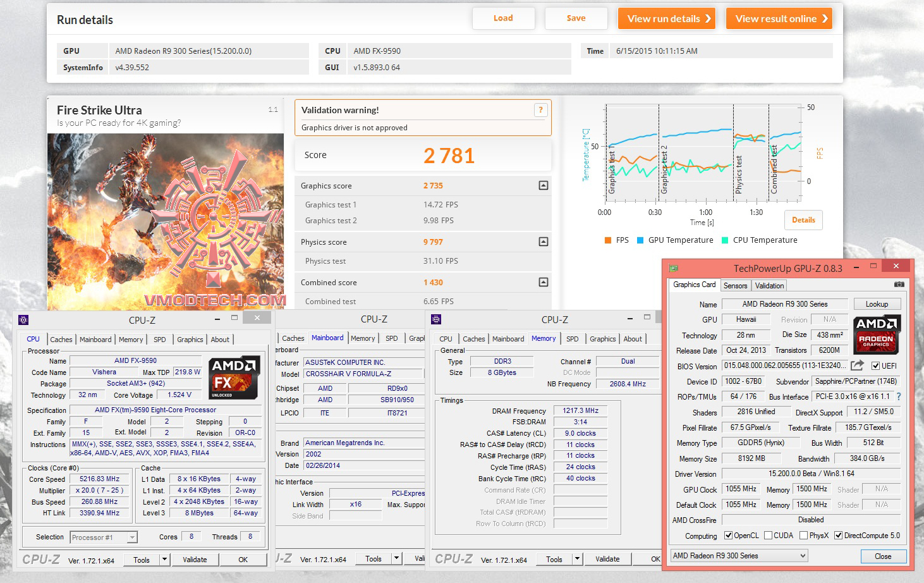Click the Graphics test 2 row
Image resolution: width=924 pixels, height=583 pixels.
423,221
